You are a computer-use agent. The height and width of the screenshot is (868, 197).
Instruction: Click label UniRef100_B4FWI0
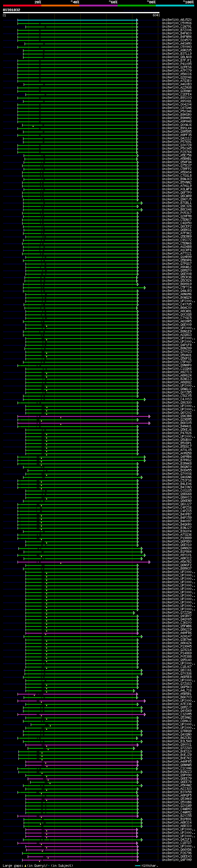pos(177,33)
